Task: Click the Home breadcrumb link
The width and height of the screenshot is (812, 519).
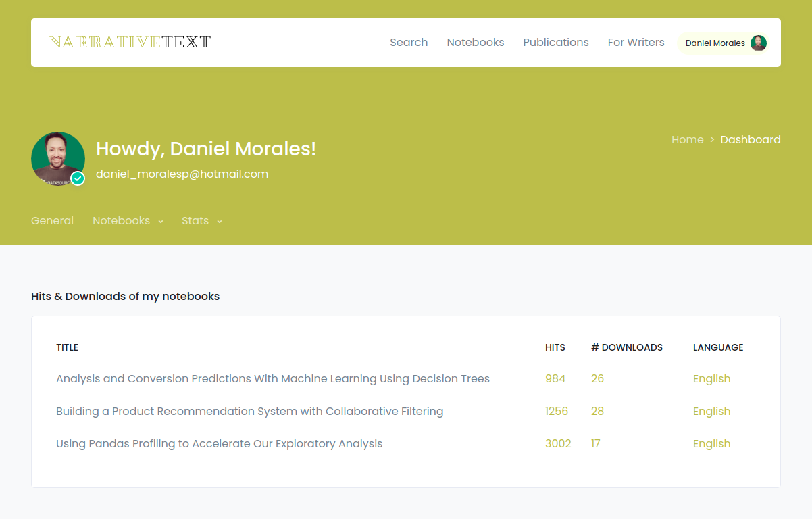Action: (687, 139)
